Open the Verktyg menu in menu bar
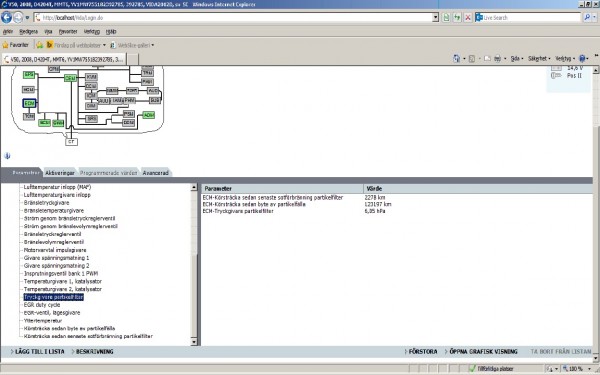 click(x=92, y=32)
